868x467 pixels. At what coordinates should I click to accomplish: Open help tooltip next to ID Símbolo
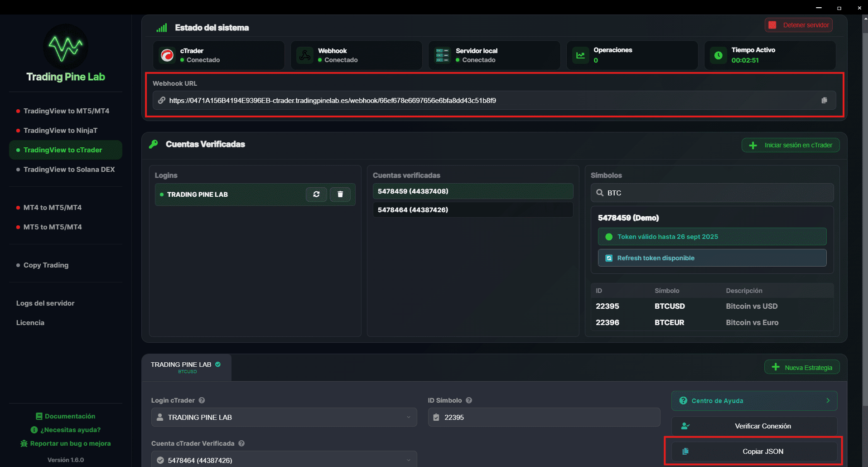(469, 400)
